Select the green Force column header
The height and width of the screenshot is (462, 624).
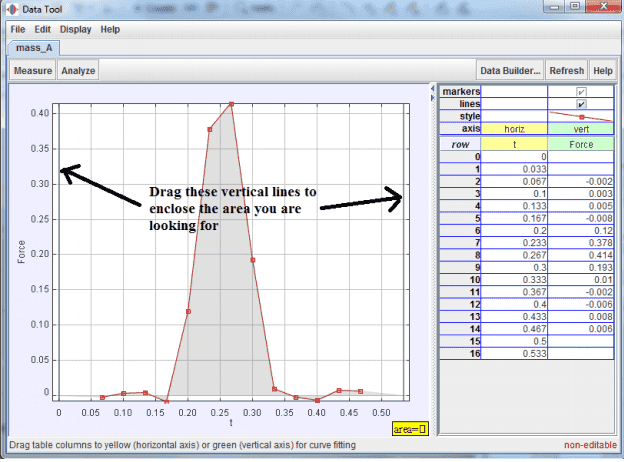point(581,143)
